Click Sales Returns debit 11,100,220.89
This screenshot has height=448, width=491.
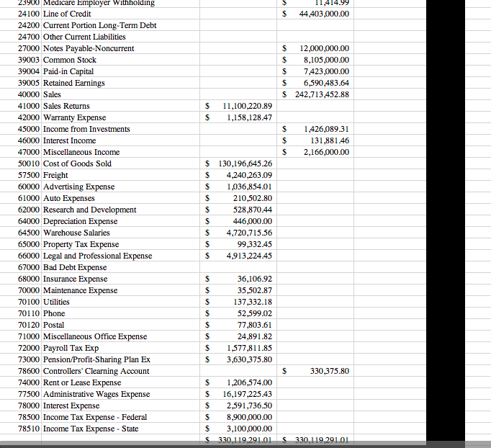pos(248,106)
